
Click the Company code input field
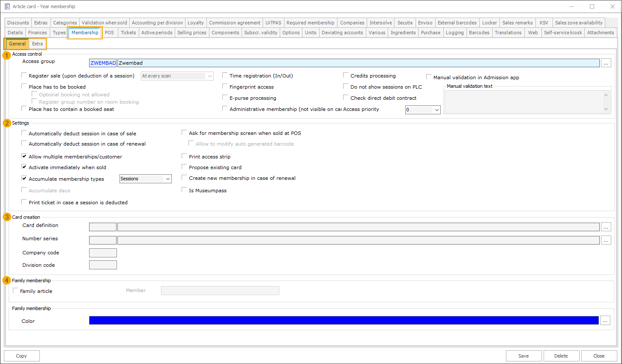103,253
